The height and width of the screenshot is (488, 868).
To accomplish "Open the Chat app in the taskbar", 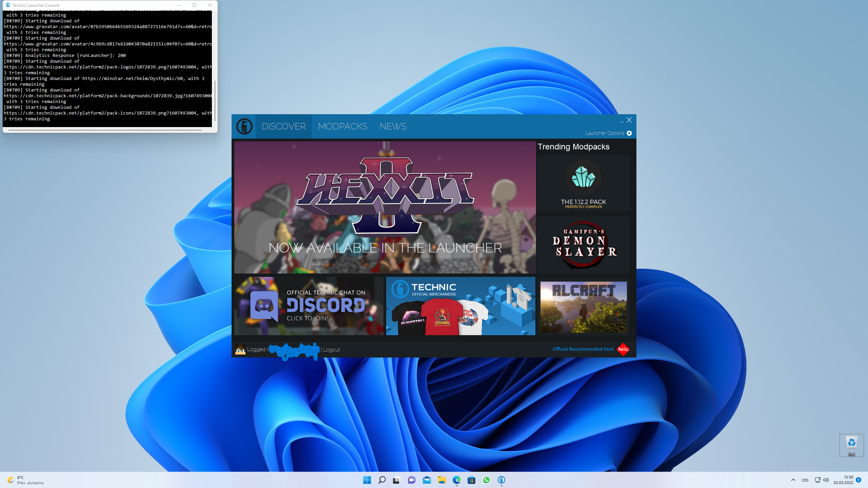I will point(412,480).
